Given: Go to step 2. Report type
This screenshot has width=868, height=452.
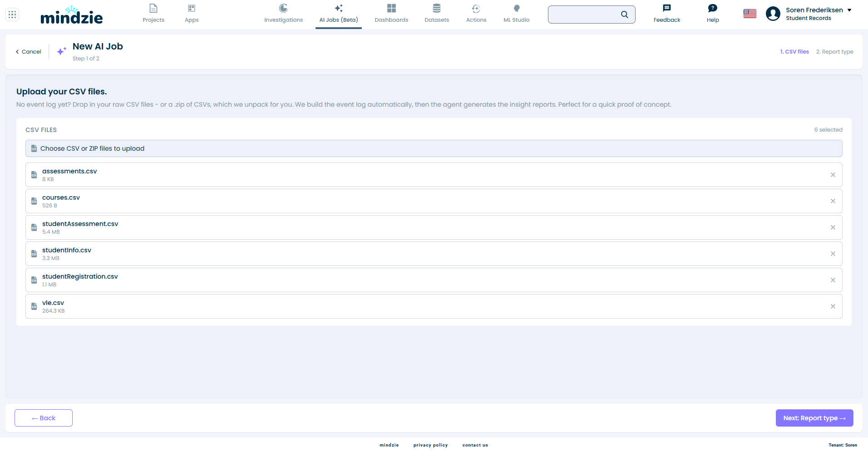Looking at the screenshot, I should (x=834, y=52).
